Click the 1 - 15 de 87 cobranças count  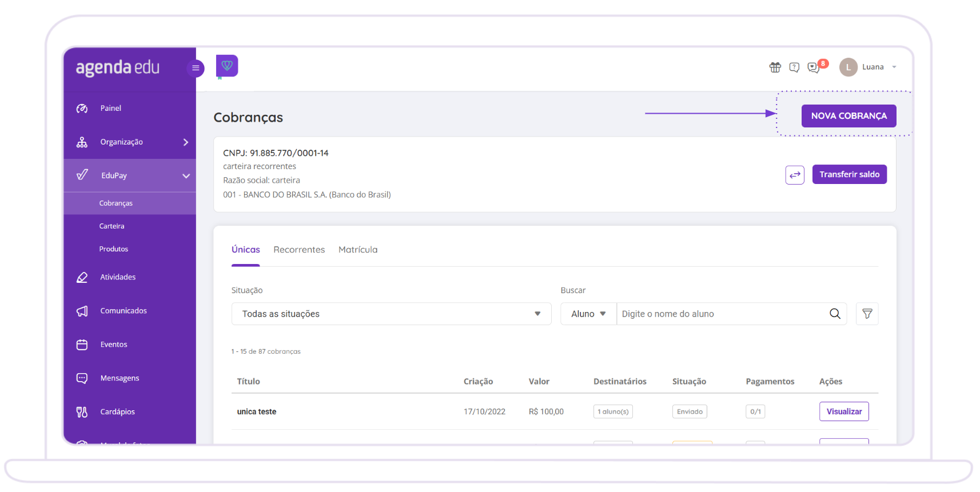click(x=266, y=351)
